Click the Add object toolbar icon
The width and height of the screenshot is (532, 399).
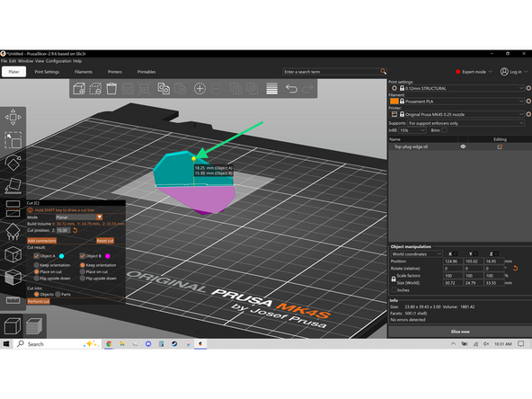pos(79,89)
